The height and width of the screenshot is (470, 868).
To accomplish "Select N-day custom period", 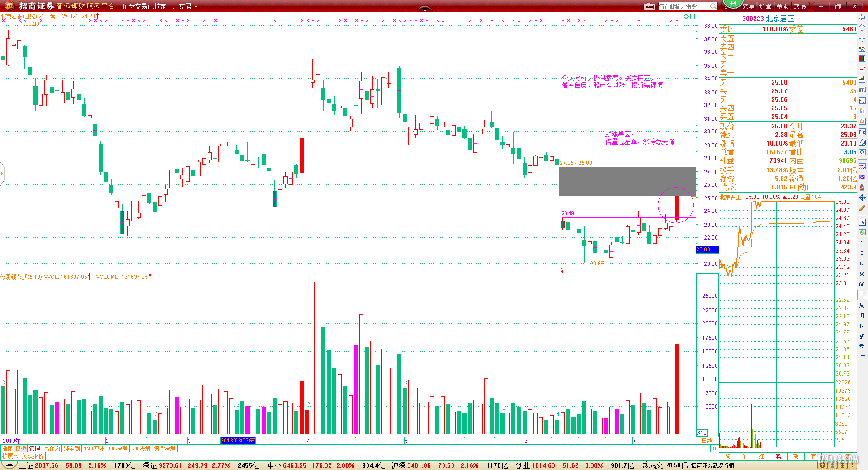I will [x=862, y=326].
